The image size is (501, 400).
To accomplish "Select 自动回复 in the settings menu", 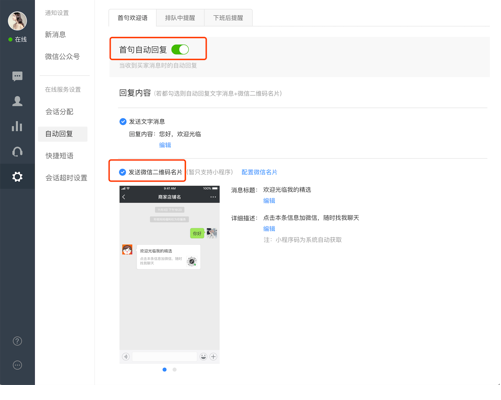I will 62,134.
